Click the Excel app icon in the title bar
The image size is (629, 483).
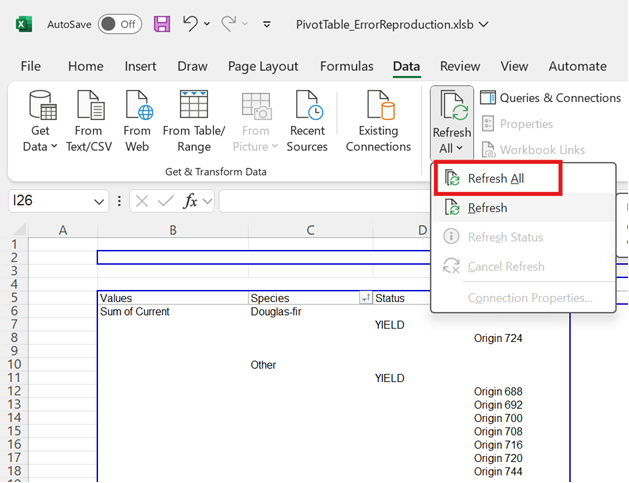click(24, 24)
